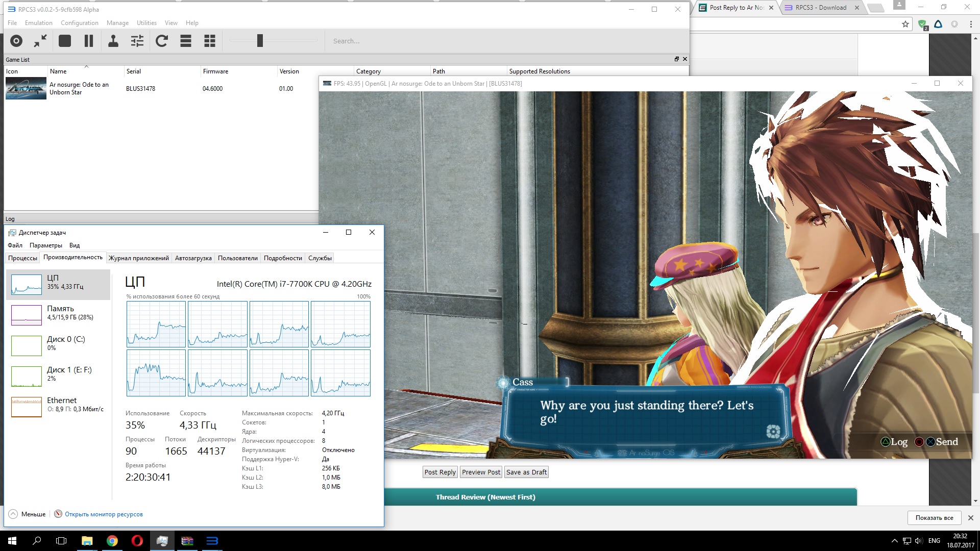Screen dimensions: 980x551
Task: Toggle fullscreen arrows icon in RPCS3 toolbar
Action: pyautogui.click(x=40, y=41)
